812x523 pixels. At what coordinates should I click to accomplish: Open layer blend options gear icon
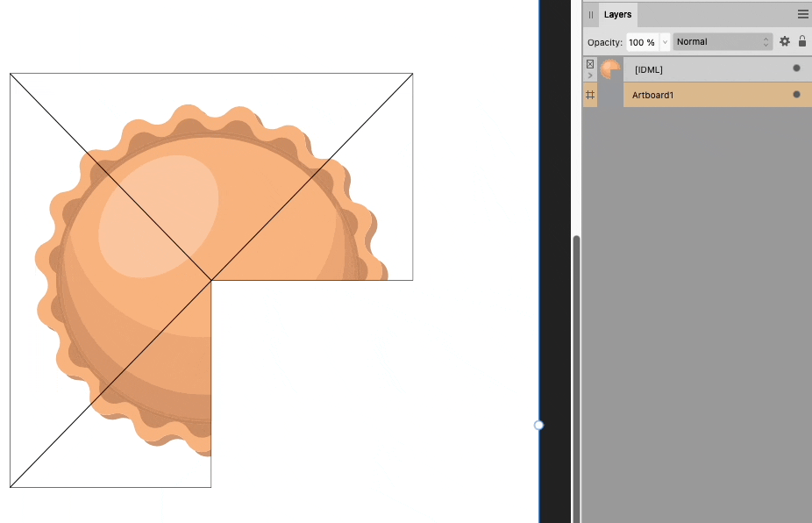785,41
